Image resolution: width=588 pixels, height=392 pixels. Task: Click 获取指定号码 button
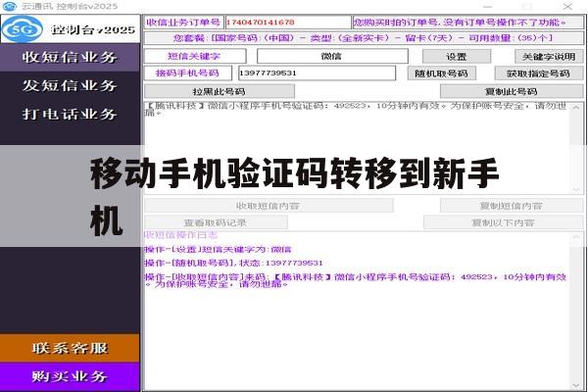pos(538,73)
